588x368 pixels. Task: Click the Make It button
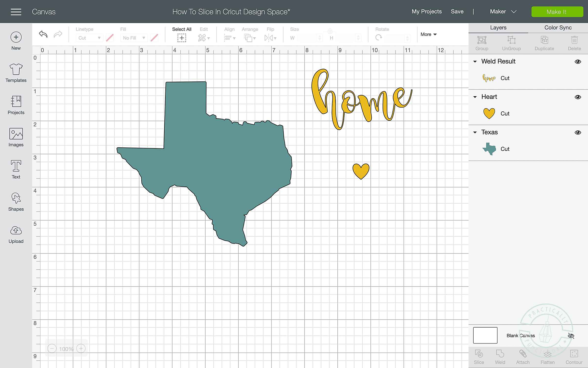click(557, 12)
